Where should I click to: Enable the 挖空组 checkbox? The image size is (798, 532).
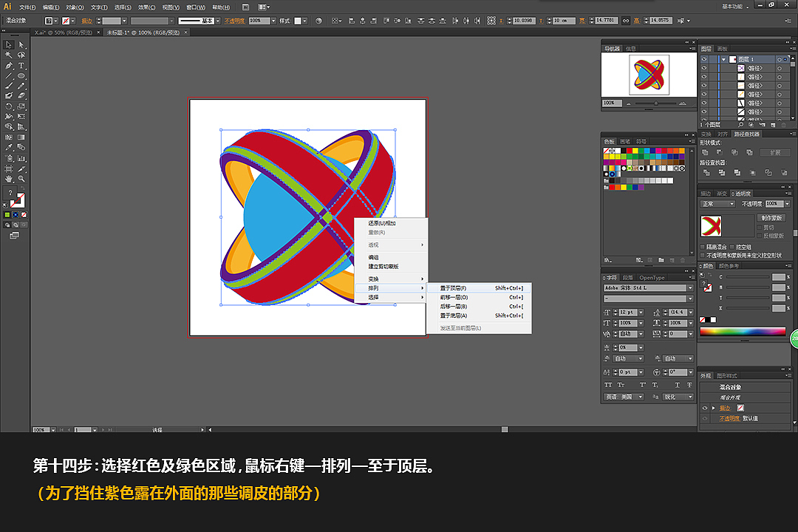click(732, 247)
